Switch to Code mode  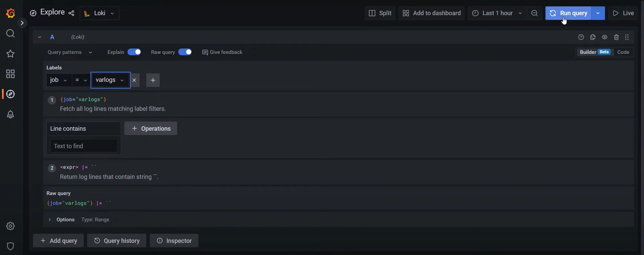coord(623,52)
